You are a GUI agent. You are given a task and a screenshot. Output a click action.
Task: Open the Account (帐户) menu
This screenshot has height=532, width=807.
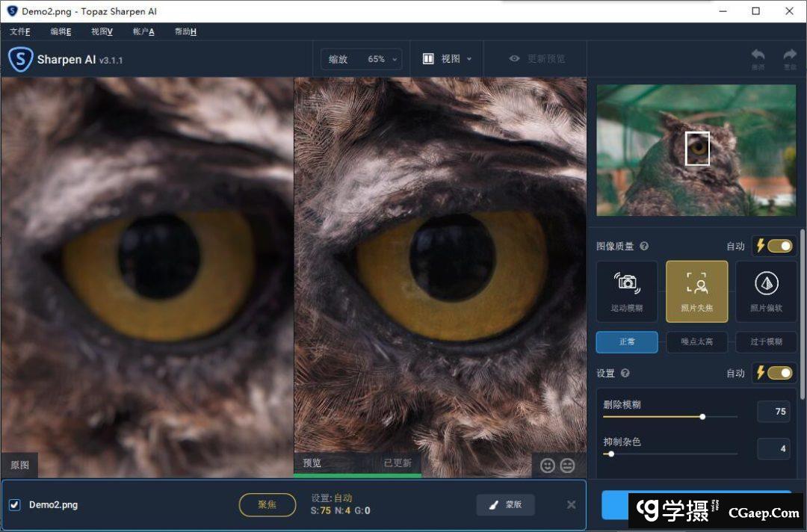tap(143, 31)
